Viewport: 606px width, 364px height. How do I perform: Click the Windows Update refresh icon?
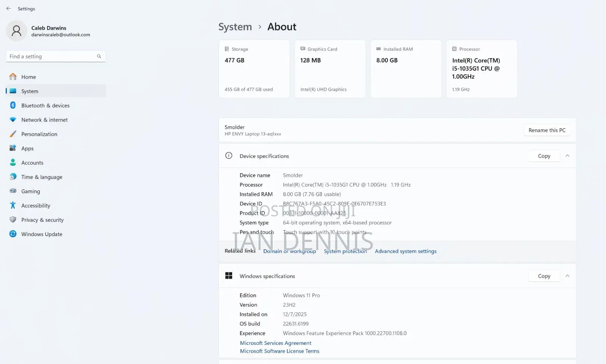[x=13, y=234]
